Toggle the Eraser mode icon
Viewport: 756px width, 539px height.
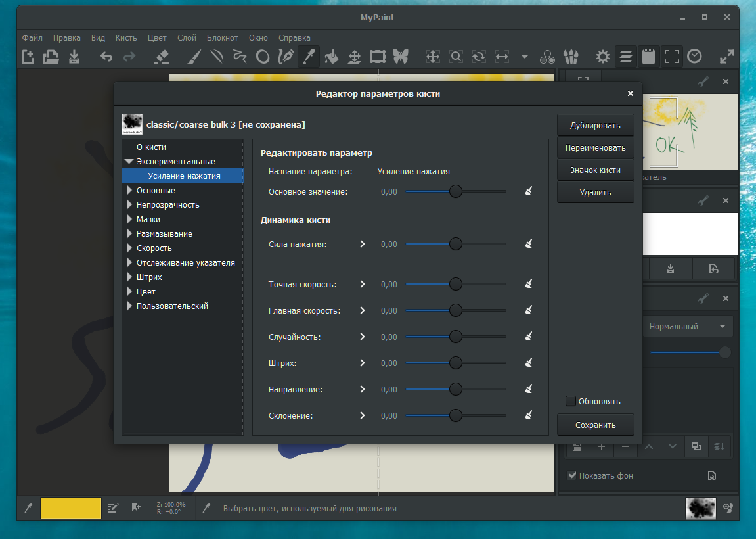(162, 57)
